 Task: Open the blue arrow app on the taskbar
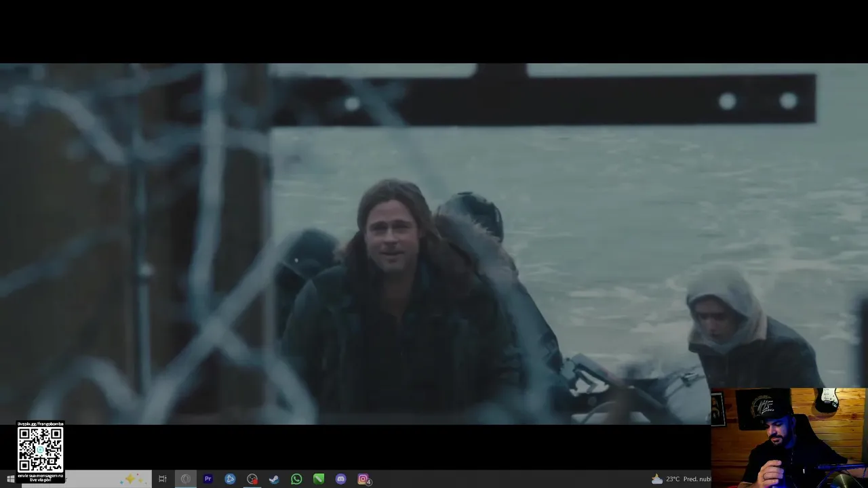[230, 479]
